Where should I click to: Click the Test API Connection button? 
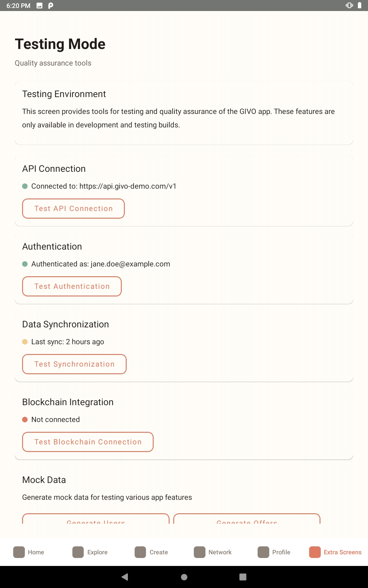click(73, 209)
